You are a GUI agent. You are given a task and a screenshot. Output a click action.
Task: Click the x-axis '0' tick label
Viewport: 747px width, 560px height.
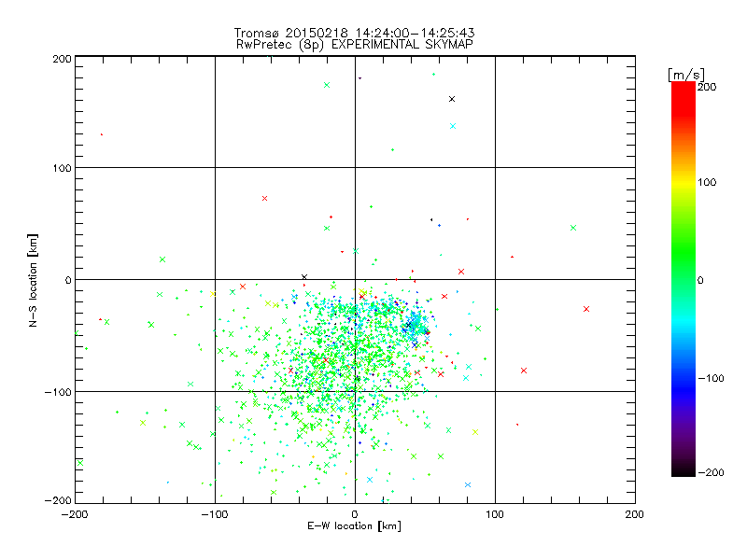click(x=355, y=514)
